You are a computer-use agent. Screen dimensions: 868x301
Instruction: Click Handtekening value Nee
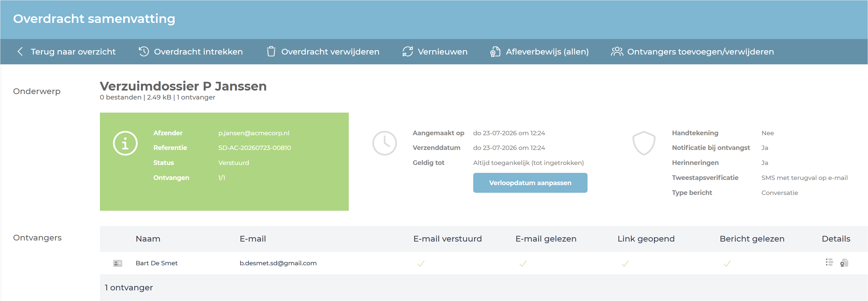(x=767, y=133)
